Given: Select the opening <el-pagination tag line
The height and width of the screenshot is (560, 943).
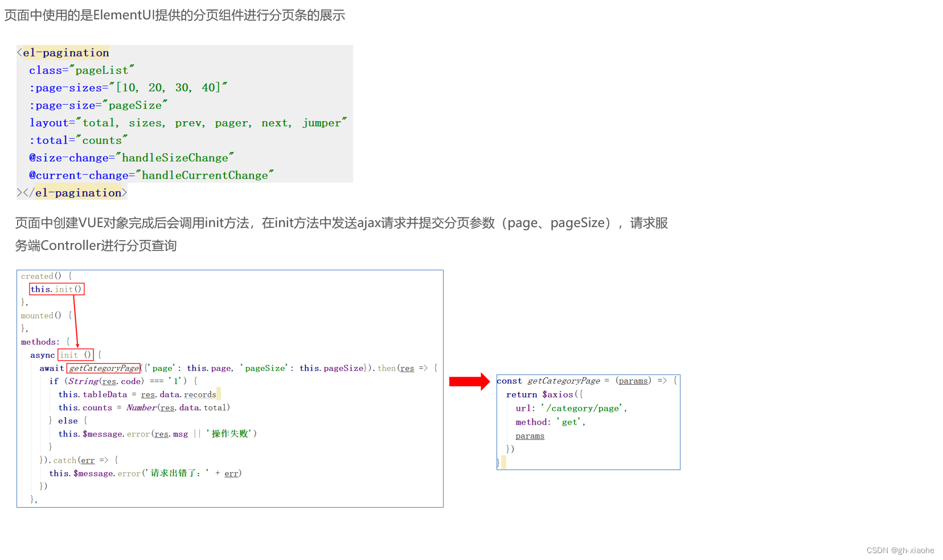Looking at the screenshot, I should pyautogui.click(x=63, y=53).
